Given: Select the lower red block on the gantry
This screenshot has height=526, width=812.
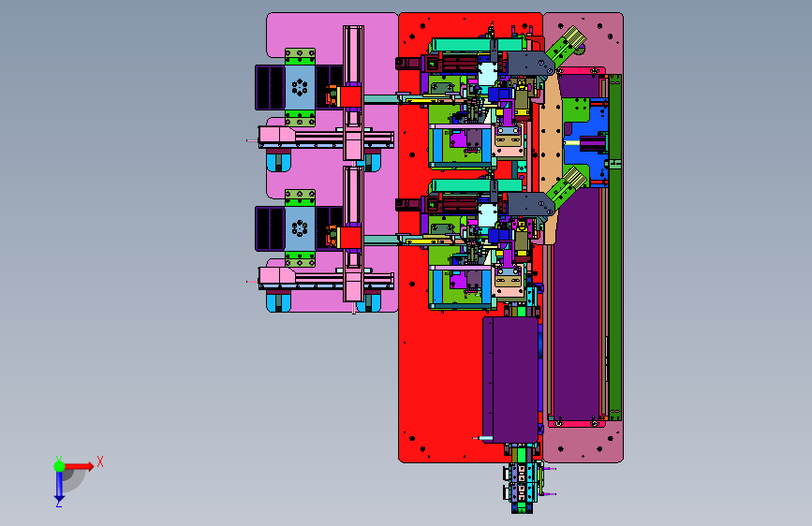Looking at the screenshot, I should pos(350,238).
